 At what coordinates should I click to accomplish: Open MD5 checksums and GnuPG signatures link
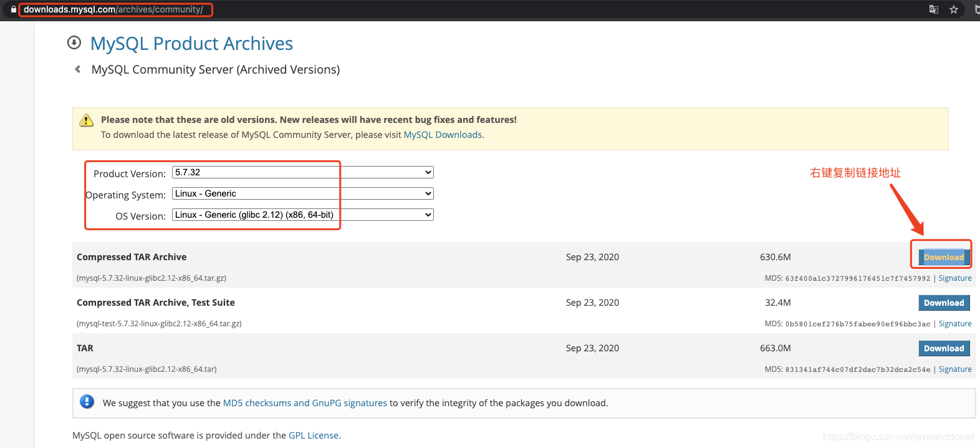coord(305,403)
